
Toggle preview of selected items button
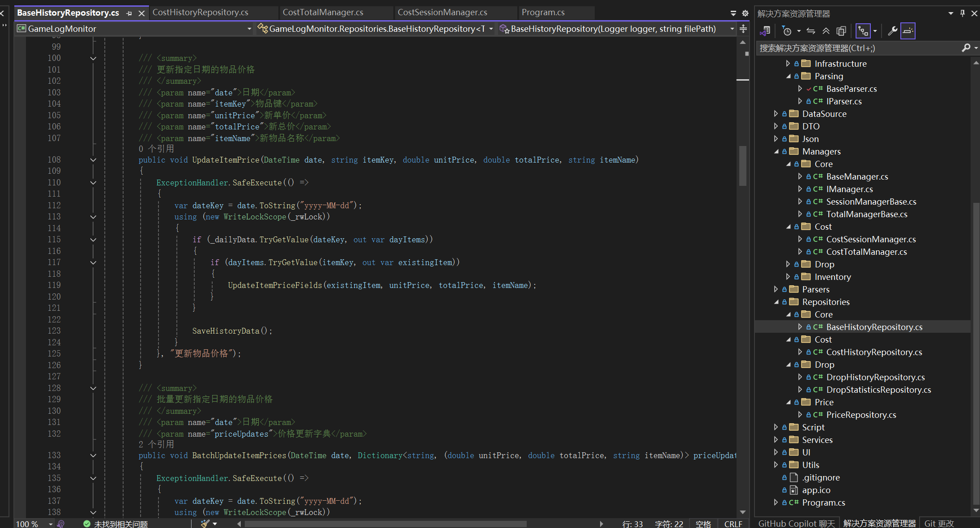pos(908,31)
